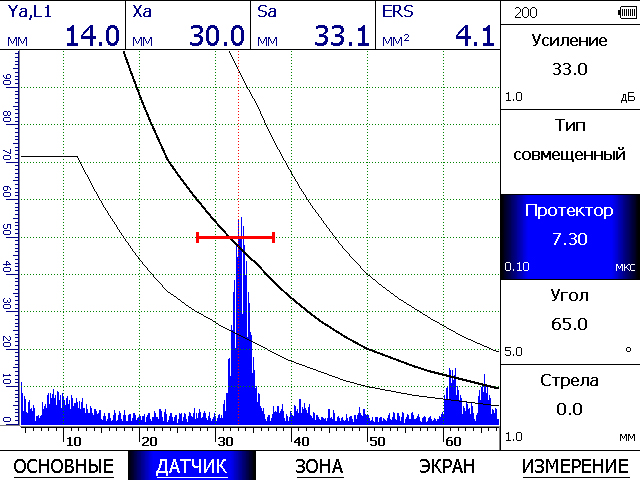The width and height of the screenshot is (640, 480).
Task: Click the Xa readout value 30.0
Action: coord(217,36)
